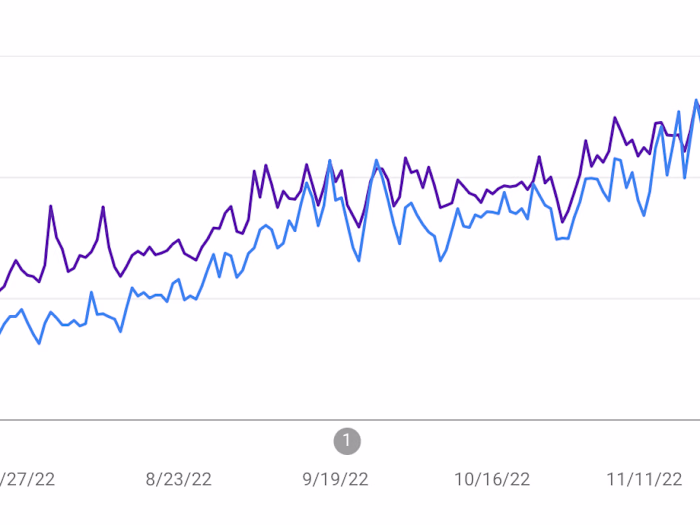Viewport: 700px width, 525px height.
Task: Click the purple line's peak between 8/23/22 and 9/19/22
Action: tap(266, 166)
